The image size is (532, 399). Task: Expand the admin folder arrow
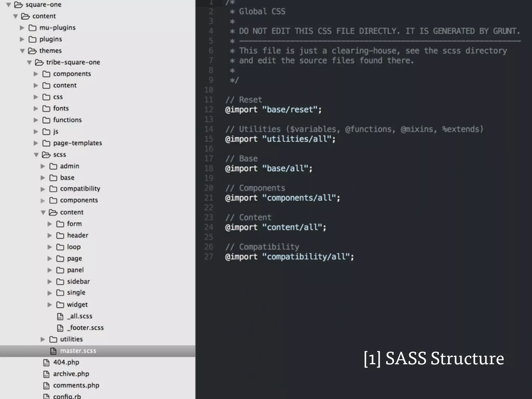43,166
